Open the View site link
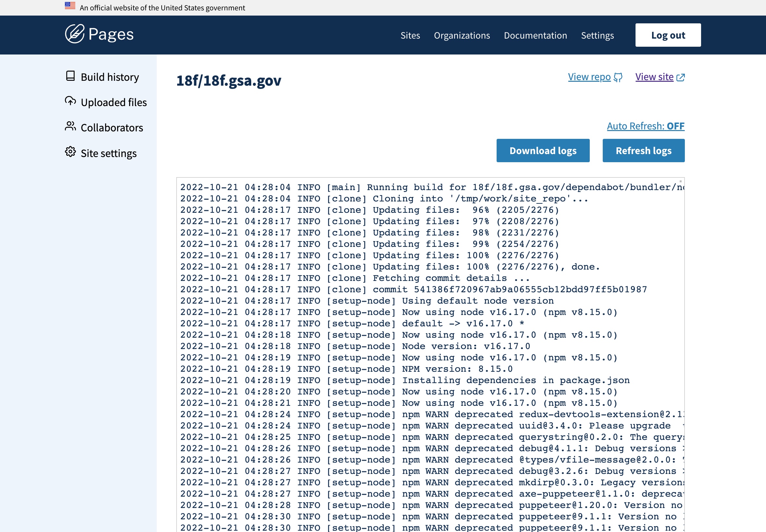The width and height of the screenshot is (766, 532). click(x=655, y=77)
